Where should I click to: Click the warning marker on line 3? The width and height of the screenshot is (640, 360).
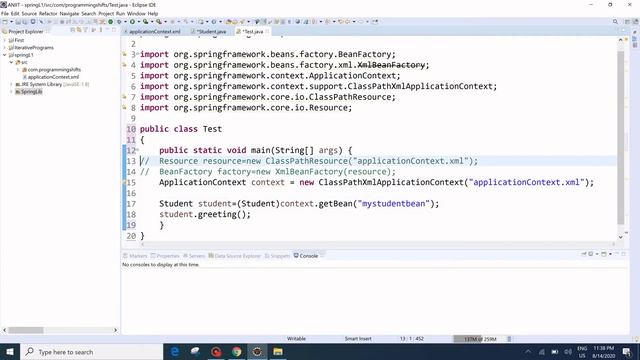coord(124,54)
